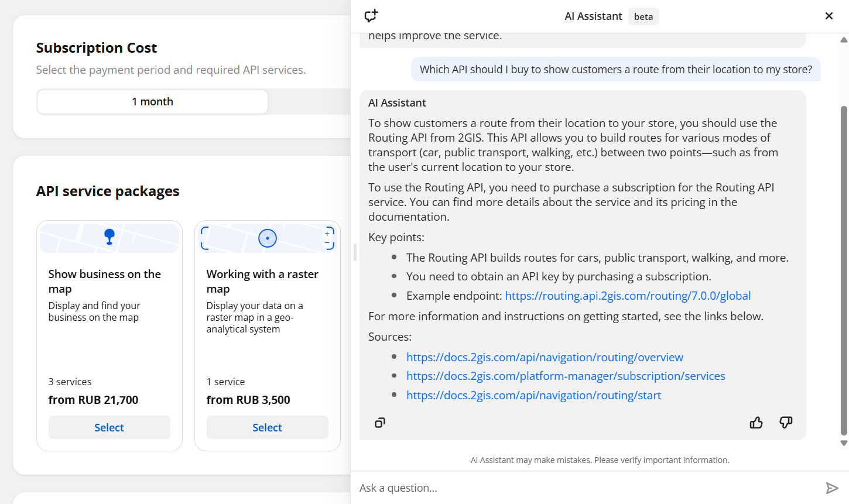Open the subscription services docs link
Screen dimensions: 849x504
566,376
